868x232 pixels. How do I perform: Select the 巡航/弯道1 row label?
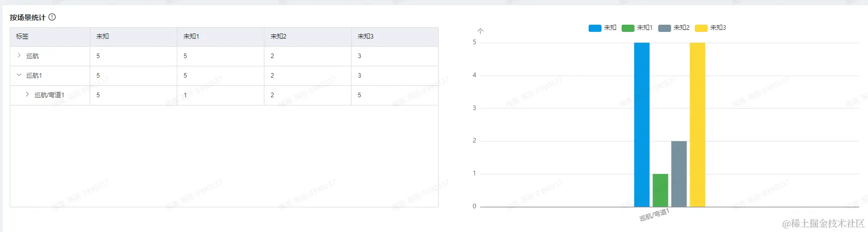[x=49, y=95]
